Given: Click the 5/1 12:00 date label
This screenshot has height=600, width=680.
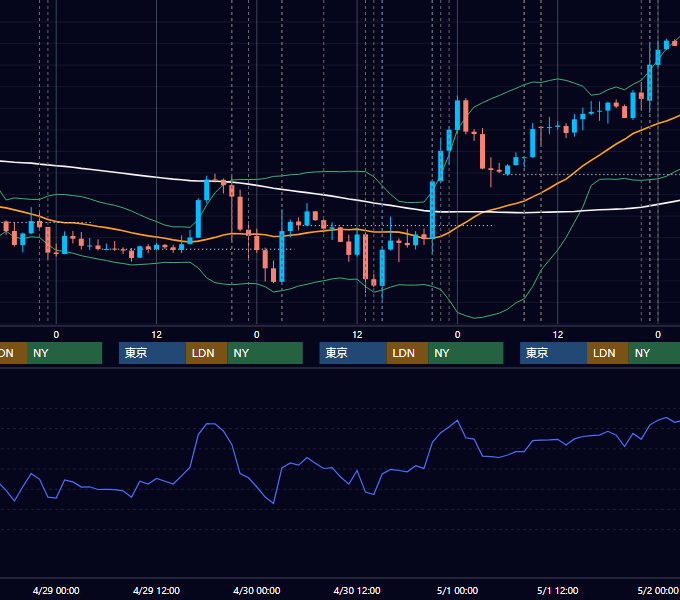Looking at the screenshot, I should click(558, 590).
